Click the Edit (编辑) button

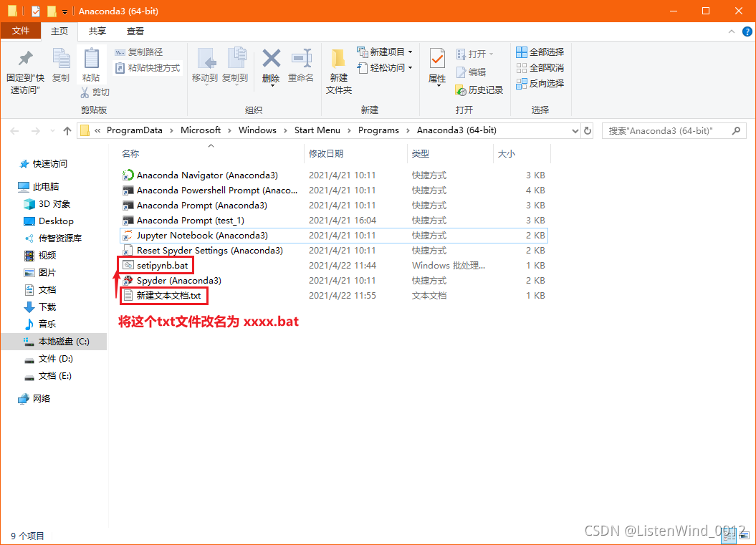(x=471, y=72)
